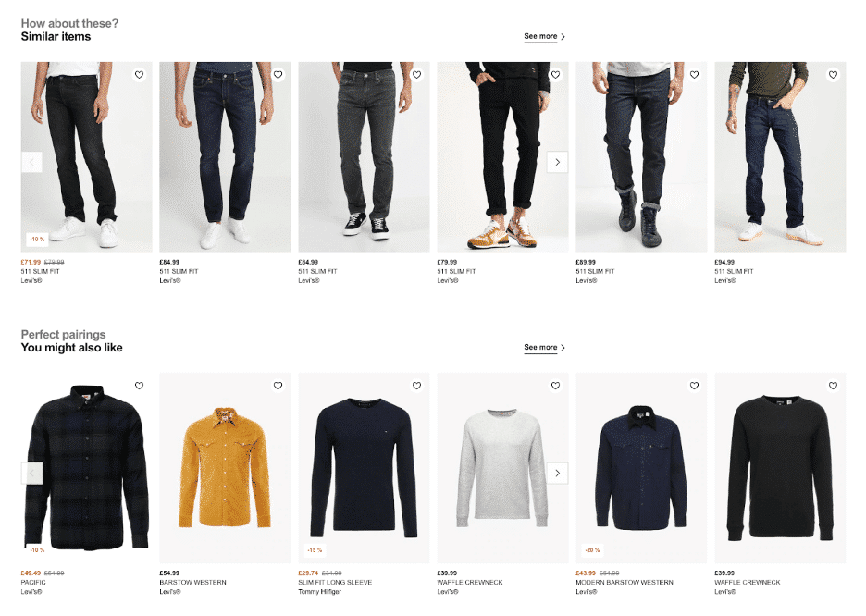Click heart icon on grey Waffle Crewneck
This screenshot has height=616, width=866.
556,386
